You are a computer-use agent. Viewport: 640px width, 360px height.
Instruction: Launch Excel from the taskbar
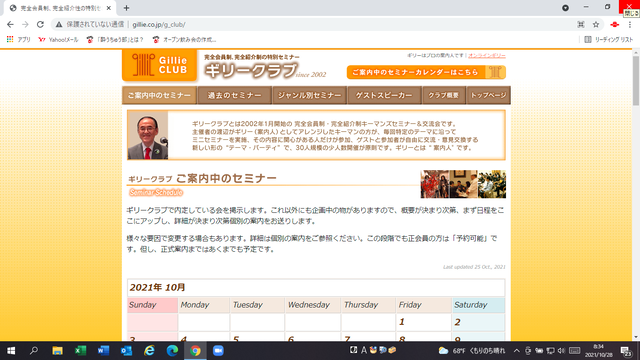pos(80,351)
